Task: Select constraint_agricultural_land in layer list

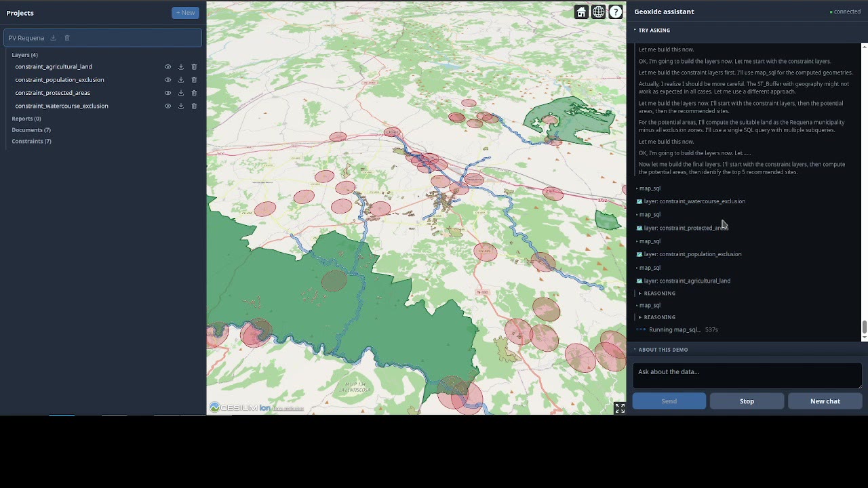Action: [x=54, y=67]
